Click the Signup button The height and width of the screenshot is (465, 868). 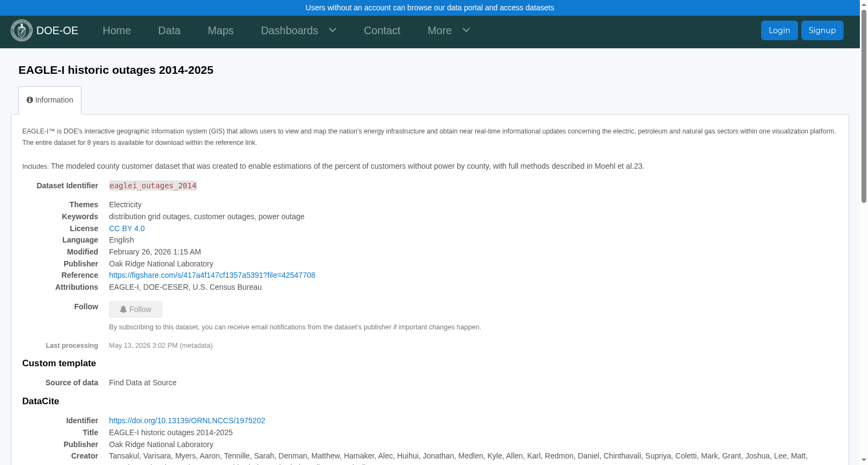822,30
